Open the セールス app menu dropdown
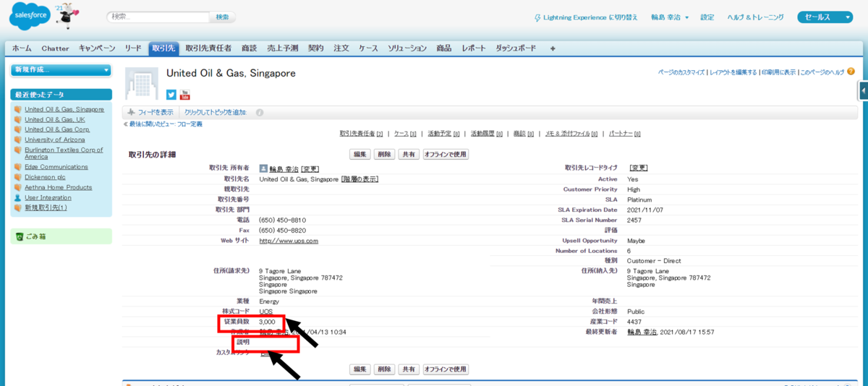Viewport: 868px width, 386px height. click(825, 17)
